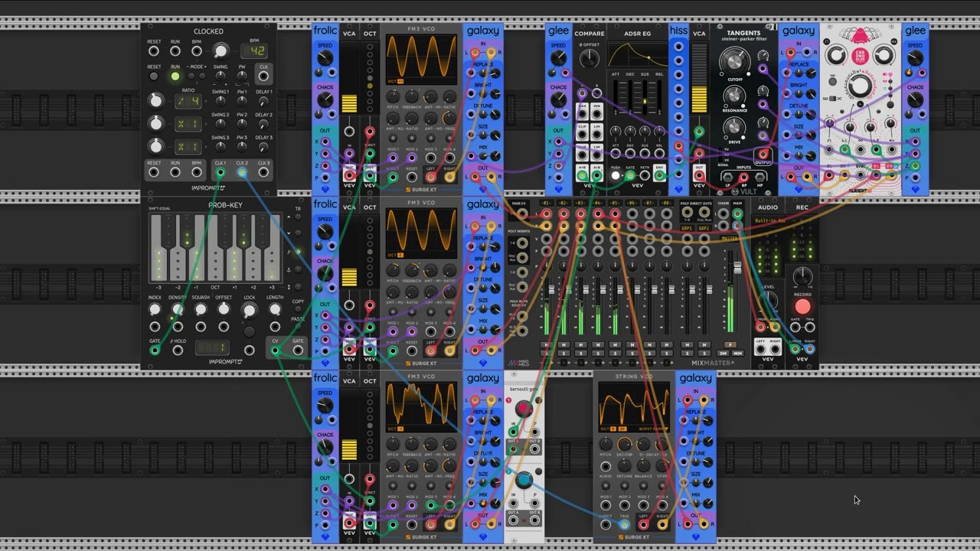Screen dimensions: 980x551
Task: Click the CV output jack on Prob-Key
Action: coord(276,350)
